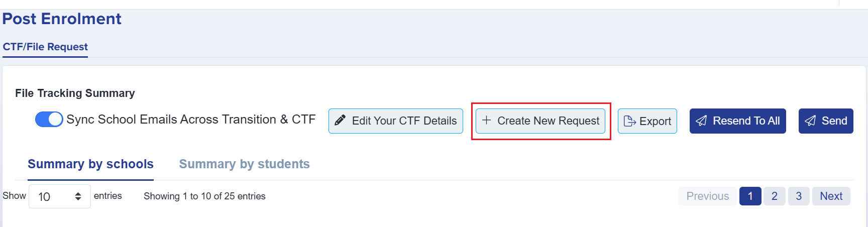
Task: Click the pencil icon on Edit CTF Details
Action: click(x=340, y=121)
